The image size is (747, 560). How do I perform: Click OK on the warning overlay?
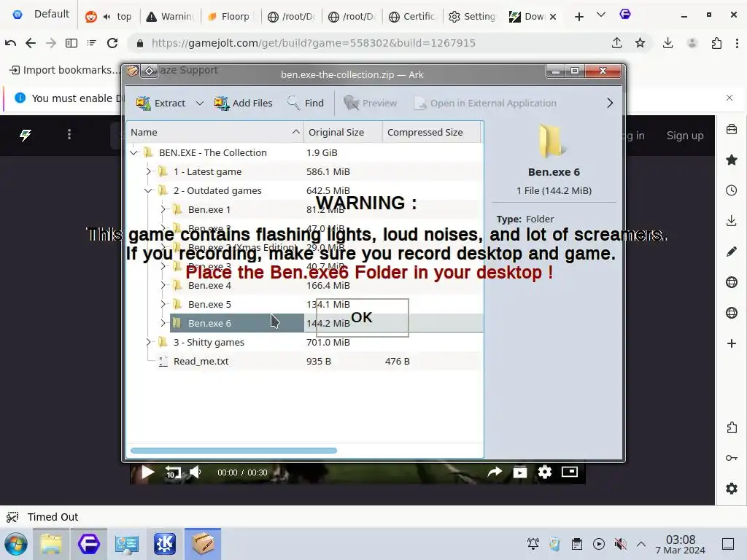362,318
